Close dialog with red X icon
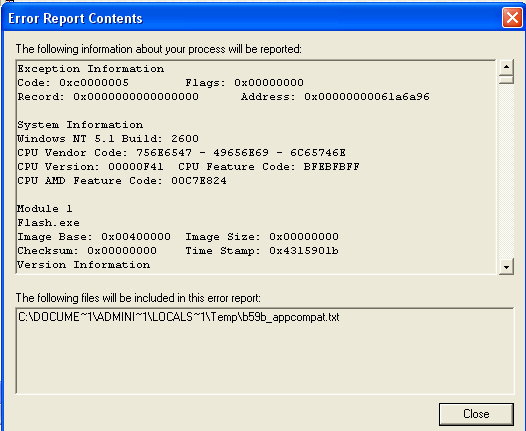 (512, 17)
